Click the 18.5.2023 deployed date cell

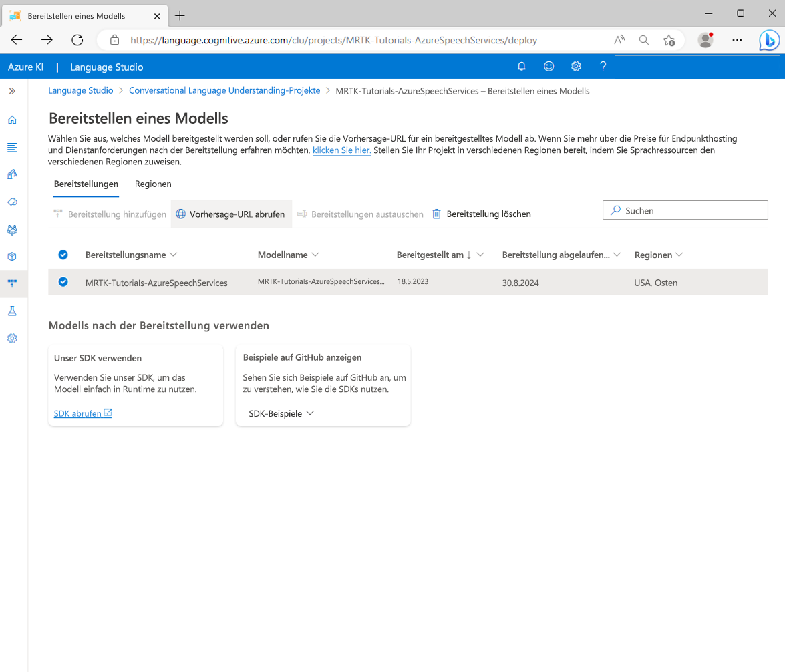point(413,281)
